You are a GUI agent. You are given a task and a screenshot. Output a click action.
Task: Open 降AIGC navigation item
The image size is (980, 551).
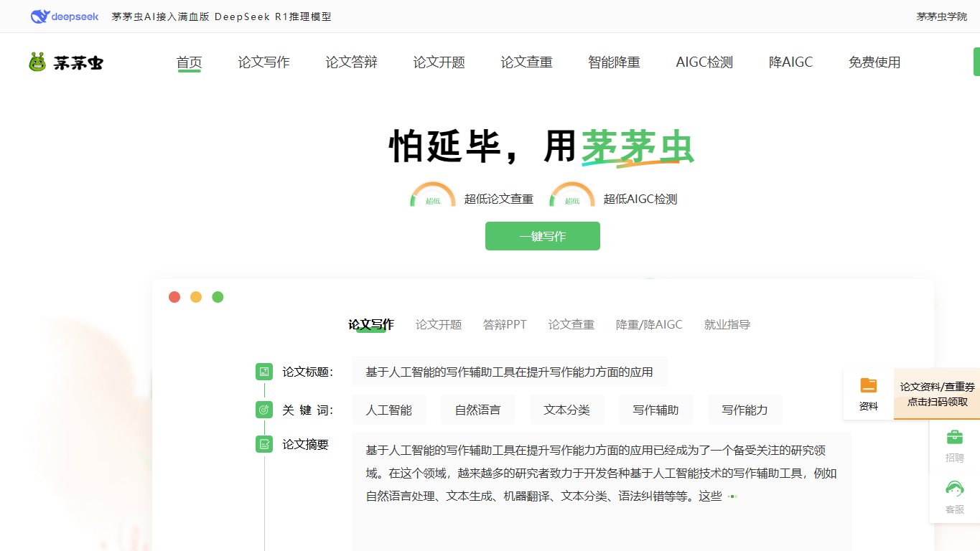pos(791,62)
